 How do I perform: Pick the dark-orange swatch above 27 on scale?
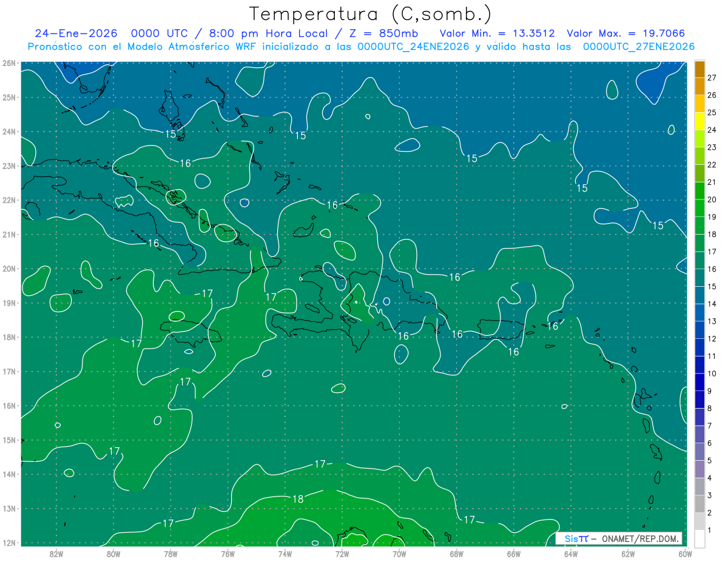tap(700, 69)
